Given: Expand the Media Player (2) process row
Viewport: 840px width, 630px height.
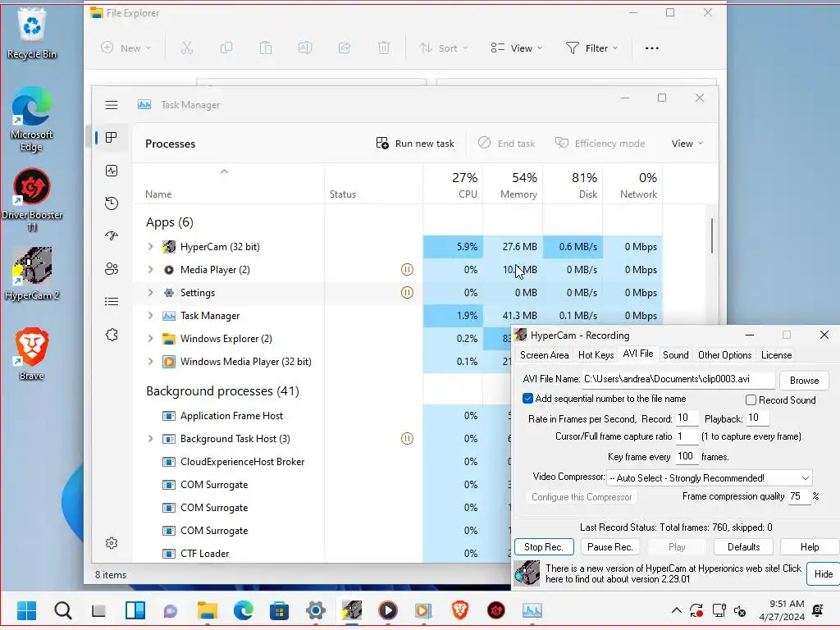Looking at the screenshot, I should pyautogui.click(x=151, y=269).
